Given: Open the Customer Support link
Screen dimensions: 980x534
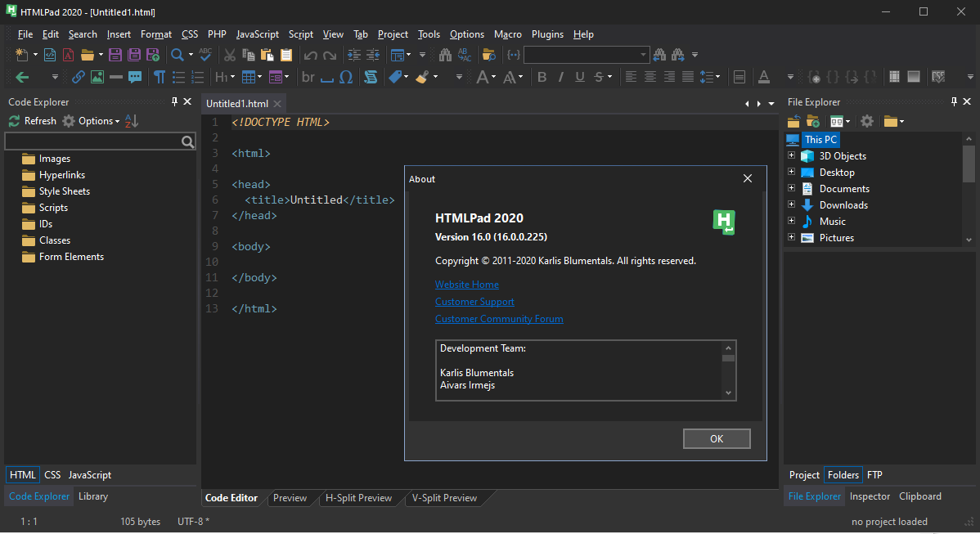Looking at the screenshot, I should tap(474, 302).
